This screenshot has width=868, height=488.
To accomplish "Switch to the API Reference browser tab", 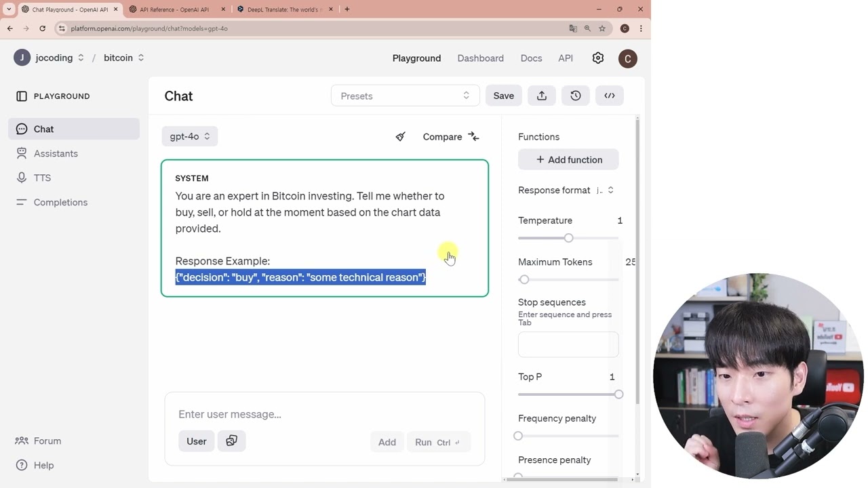I will [x=176, y=9].
